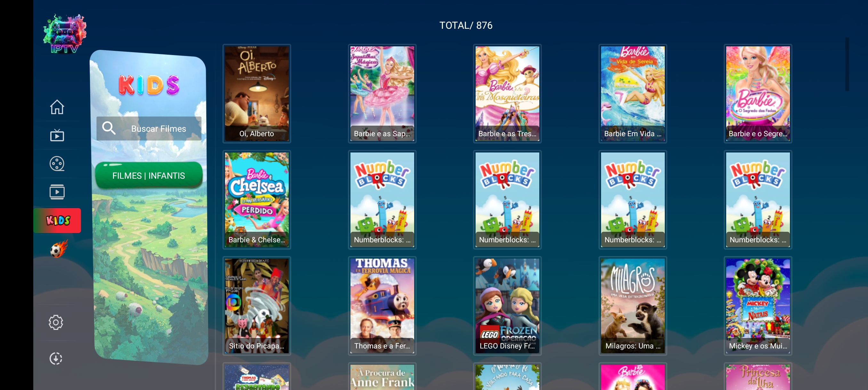Screen dimensions: 868x390
Task: Click the search magnifier icon
Action: (x=109, y=128)
